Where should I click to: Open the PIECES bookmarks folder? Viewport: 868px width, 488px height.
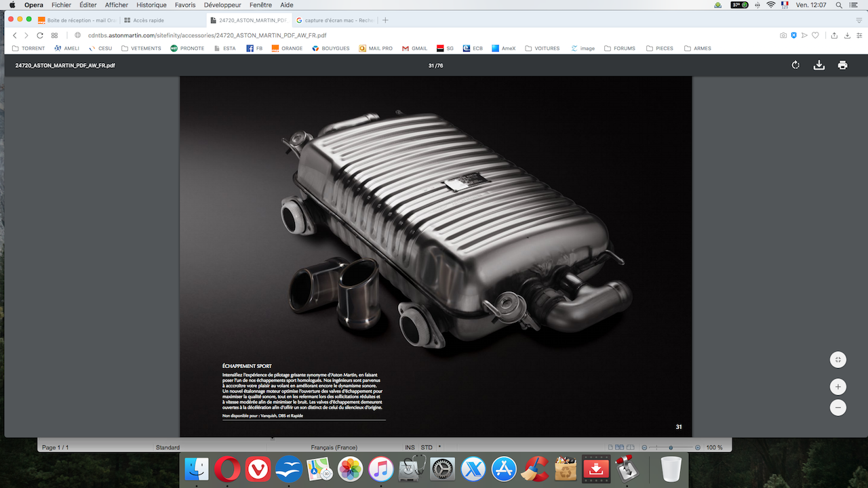tap(659, 49)
